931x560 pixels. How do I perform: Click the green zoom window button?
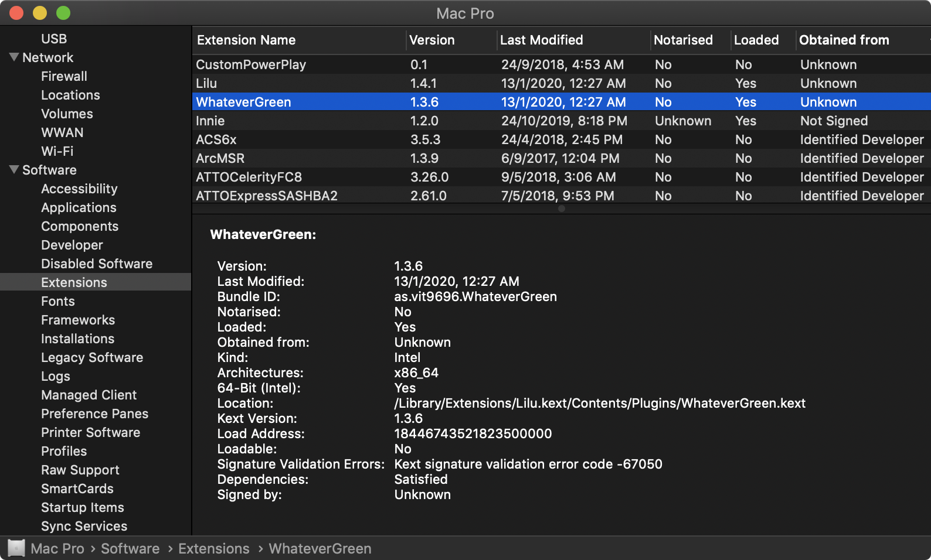[x=63, y=13]
